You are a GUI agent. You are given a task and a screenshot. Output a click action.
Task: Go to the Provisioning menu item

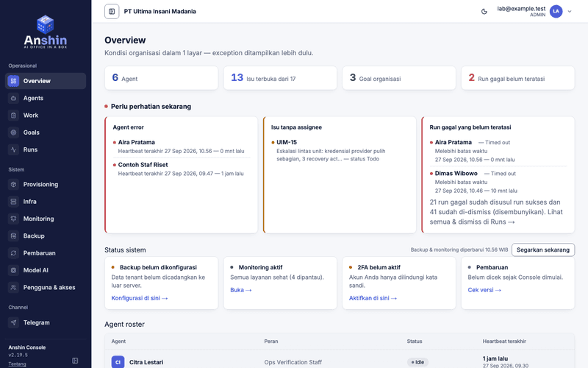46,185
